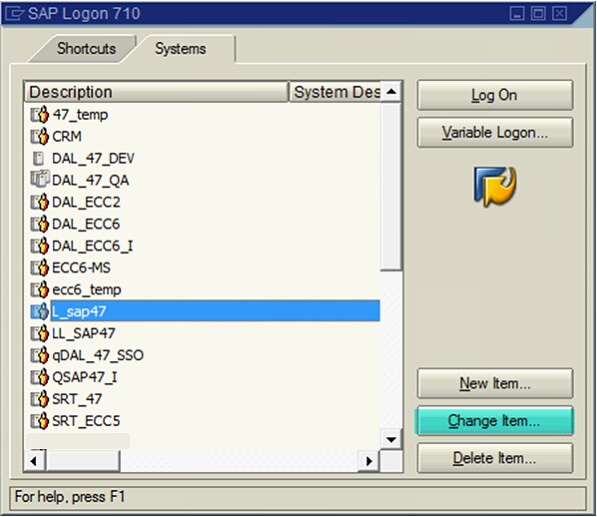Viewport: 597px width, 517px height.
Task: Click the DAL_ECC2 connection icon
Action: click(40, 202)
